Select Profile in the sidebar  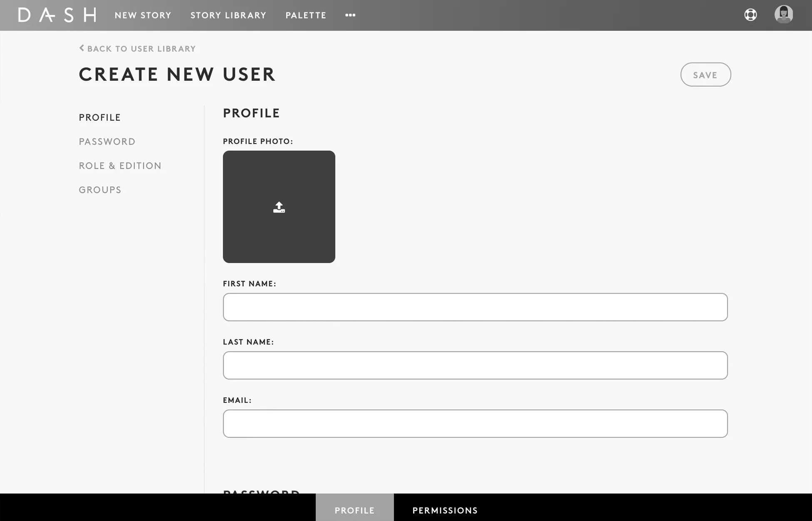[x=100, y=117]
